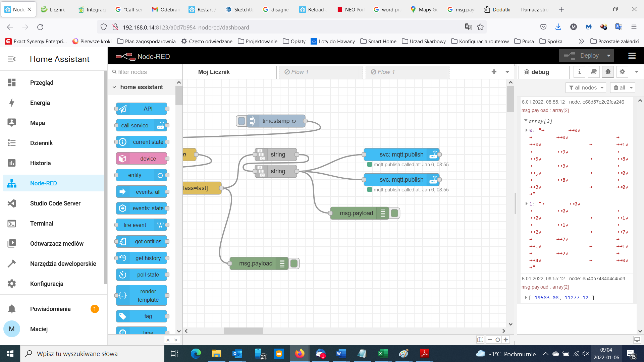Switch to the Moj Licznik flow tab
The width and height of the screenshot is (644, 362).
pos(234,72)
